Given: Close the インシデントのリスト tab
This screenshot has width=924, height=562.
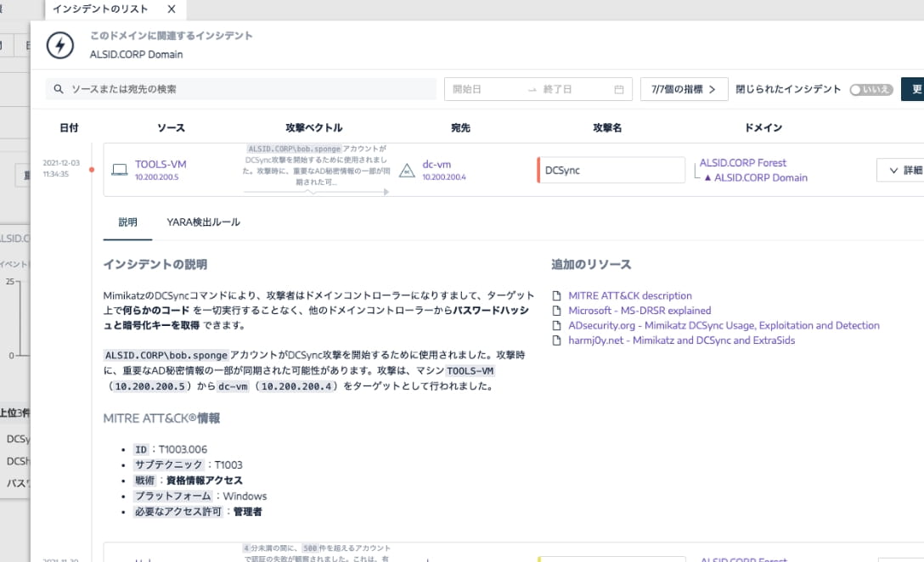Looking at the screenshot, I should coord(171,8).
